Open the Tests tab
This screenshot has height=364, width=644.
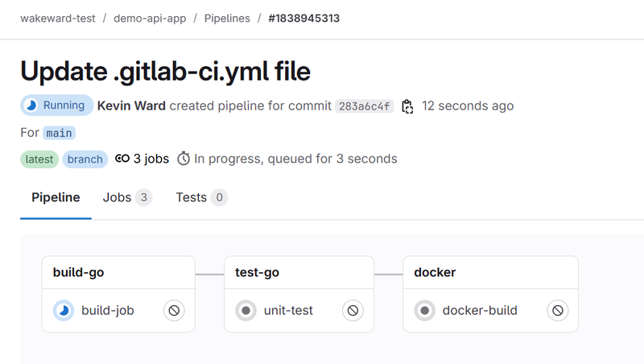pyautogui.click(x=201, y=197)
